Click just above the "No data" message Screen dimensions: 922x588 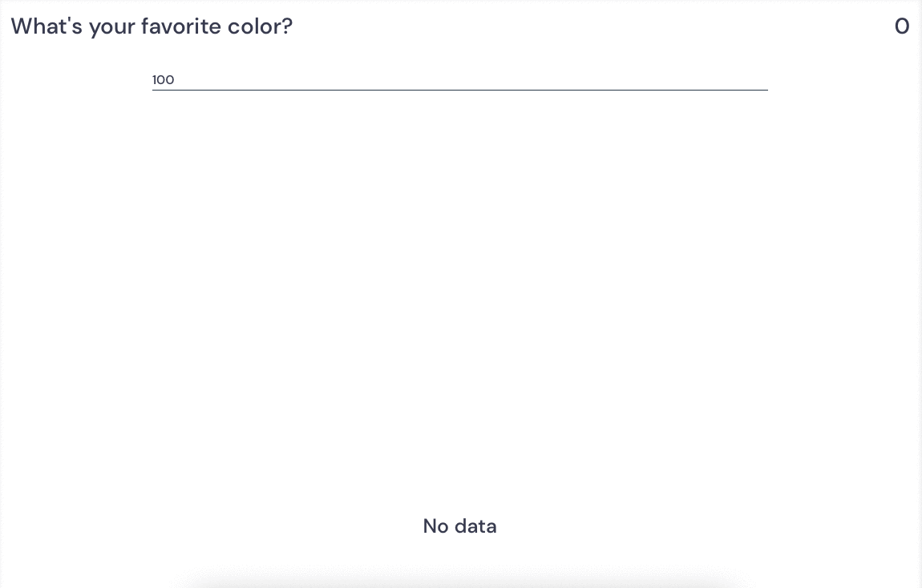tap(459, 497)
